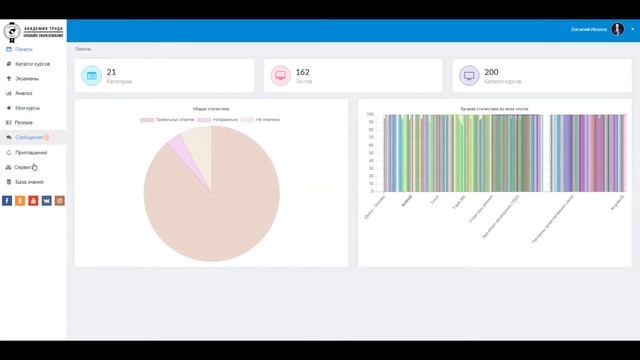Viewport: 640px width, 360px height.
Task: Open the user menu dropdown arrow
Action: click(x=633, y=29)
